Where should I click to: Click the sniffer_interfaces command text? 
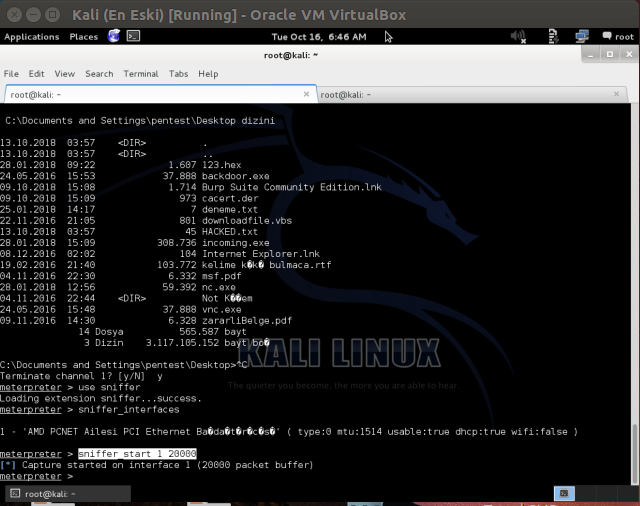[x=129, y=409]
